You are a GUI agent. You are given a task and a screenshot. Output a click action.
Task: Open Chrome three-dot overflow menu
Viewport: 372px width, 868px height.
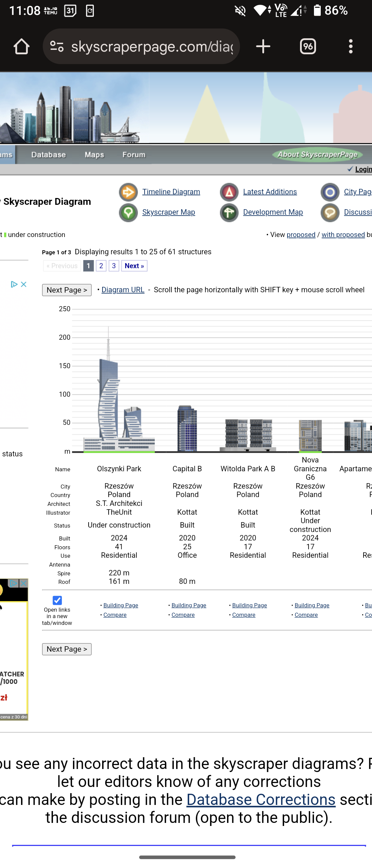click(x=351, y=46)
